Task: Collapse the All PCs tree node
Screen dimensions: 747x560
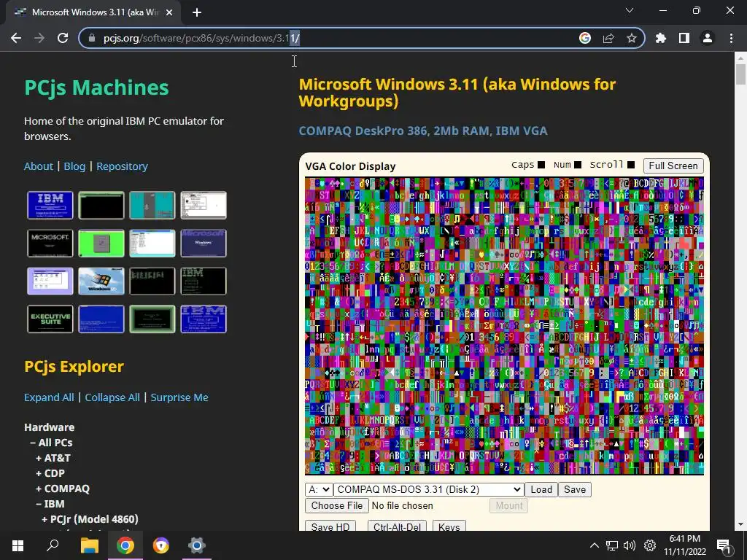Action: tap(51, 443)
